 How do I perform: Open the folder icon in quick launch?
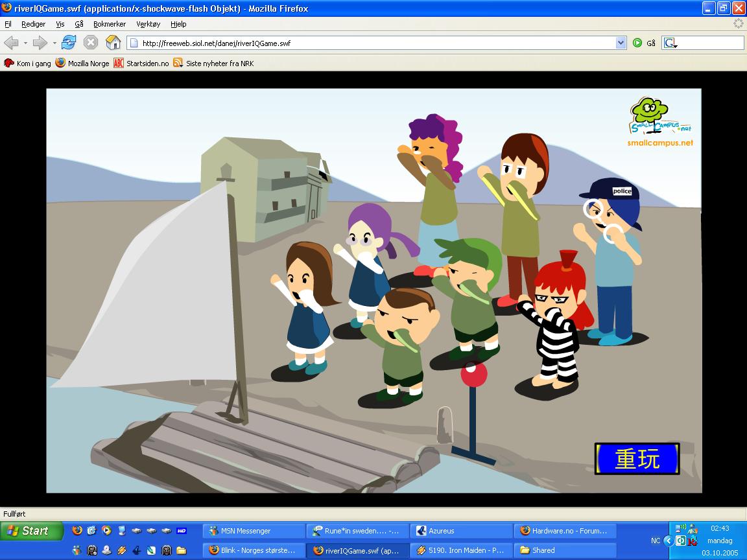[x=182, y=550]
